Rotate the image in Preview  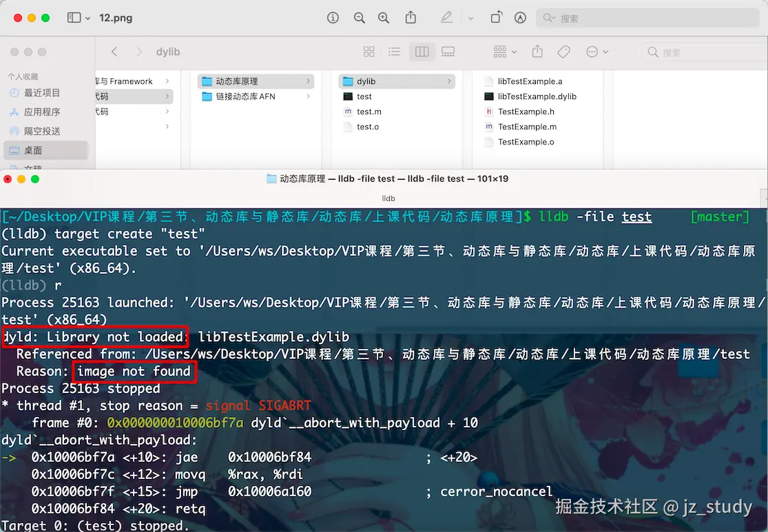tap(496, 18)
